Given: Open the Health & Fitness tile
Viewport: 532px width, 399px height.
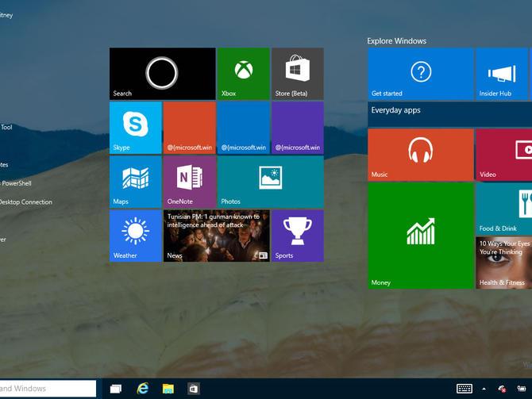Looking at the screenshot, I should point(504,263).
